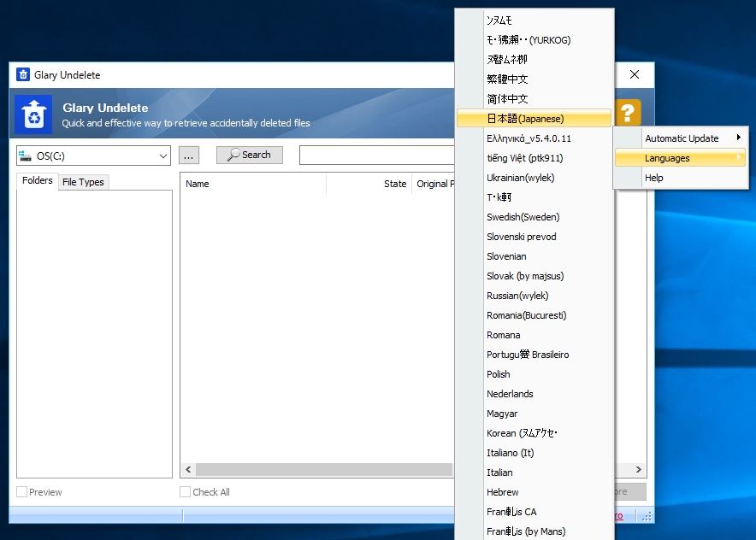Open the browse folder ellipsis button
The width and height of the screenshot is (756, 540).
[188, 156]
